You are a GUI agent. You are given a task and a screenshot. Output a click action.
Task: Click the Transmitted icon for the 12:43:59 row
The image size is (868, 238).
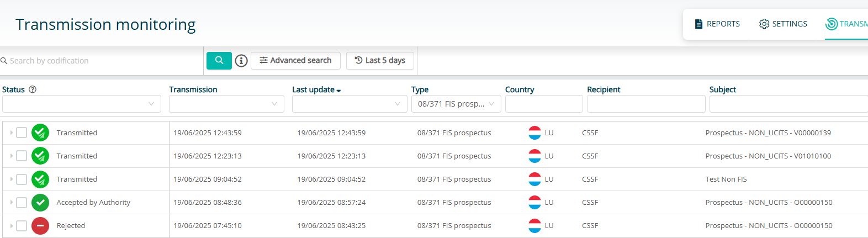[40, 133]
